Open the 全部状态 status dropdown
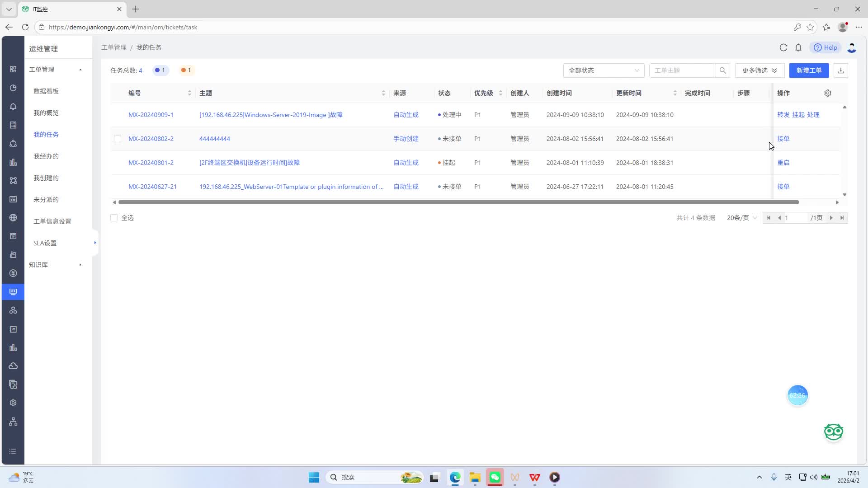868x488 pixels. tap(604, 70)
